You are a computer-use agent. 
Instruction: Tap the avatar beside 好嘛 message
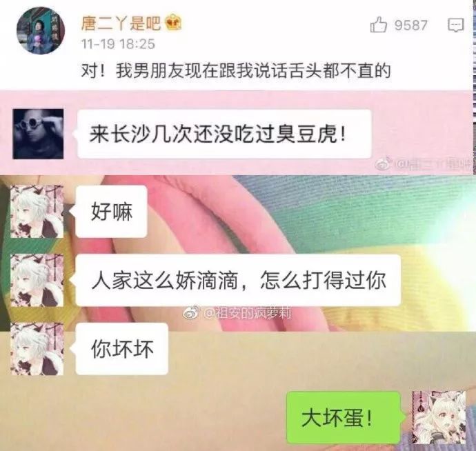point(37,212)
